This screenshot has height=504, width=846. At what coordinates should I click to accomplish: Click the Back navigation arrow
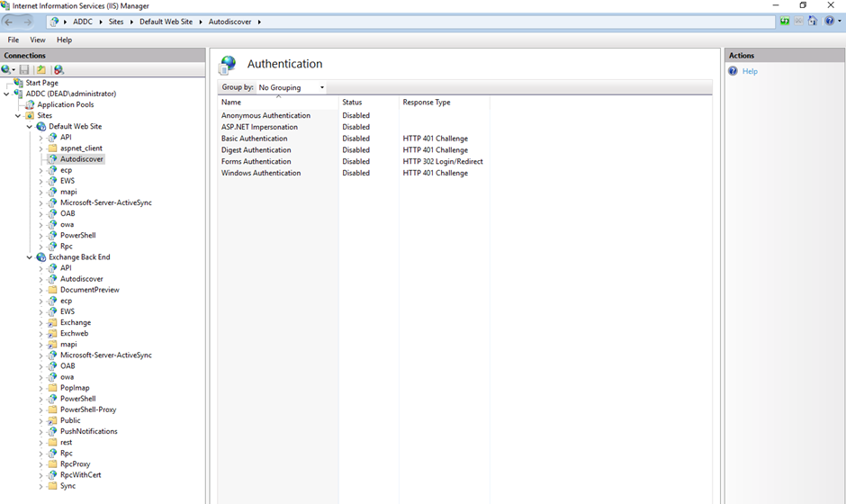9,22
